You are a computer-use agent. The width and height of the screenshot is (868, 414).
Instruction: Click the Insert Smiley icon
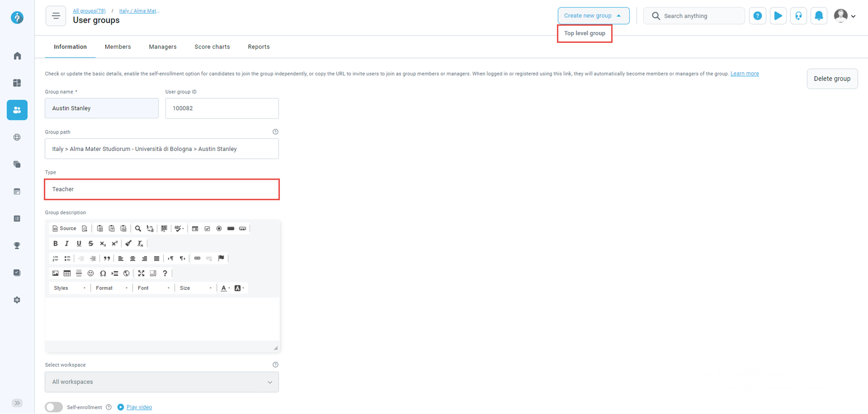(x=91, y=273)
